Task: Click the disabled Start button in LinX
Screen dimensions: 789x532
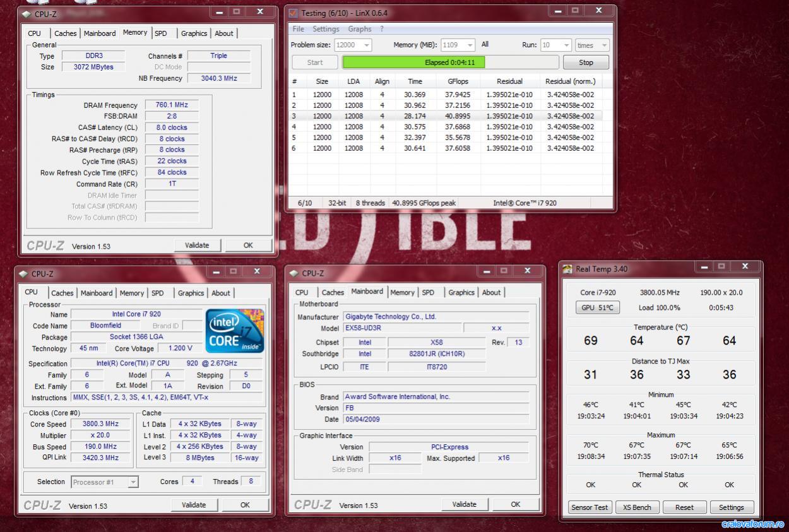Action: (x=314, y=62)
